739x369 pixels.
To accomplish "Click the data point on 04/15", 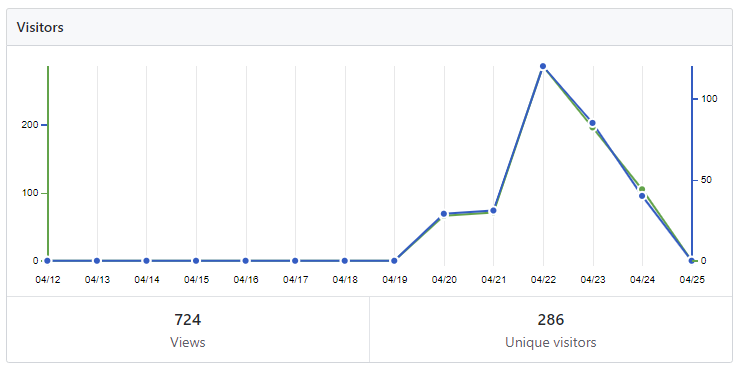I will 196,261.
